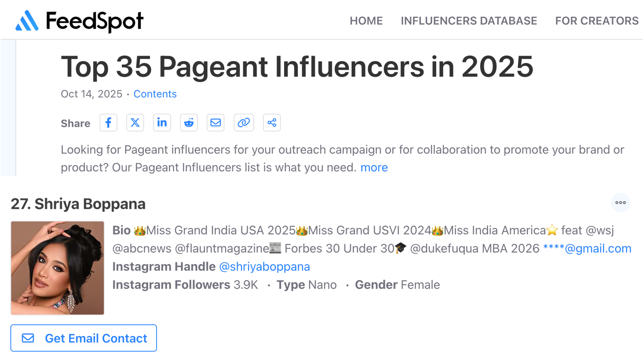
Task: Share via email envelope icon
Action: coord(215,123)
